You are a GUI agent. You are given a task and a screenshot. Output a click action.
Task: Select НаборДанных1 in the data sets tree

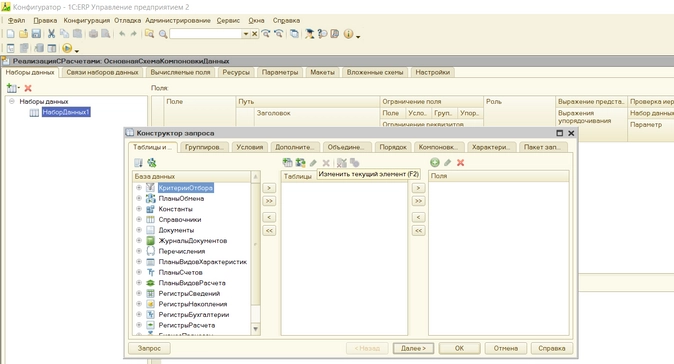pos(66,112)
